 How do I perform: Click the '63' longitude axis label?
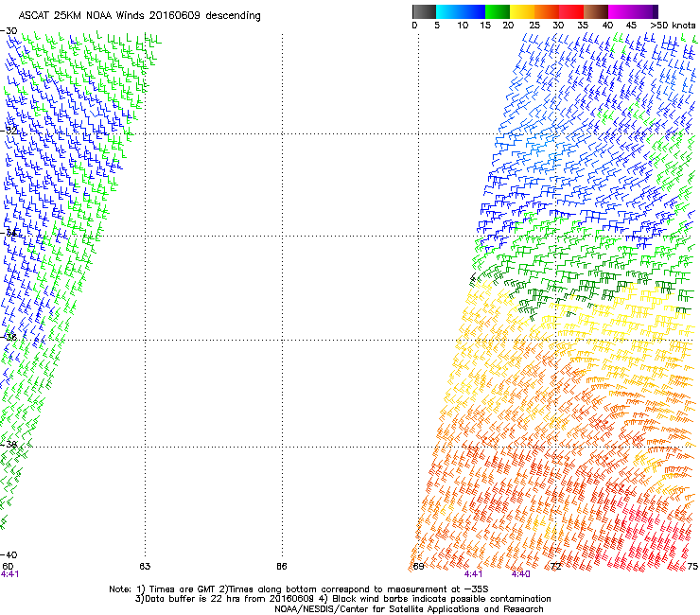click(145, 567)
